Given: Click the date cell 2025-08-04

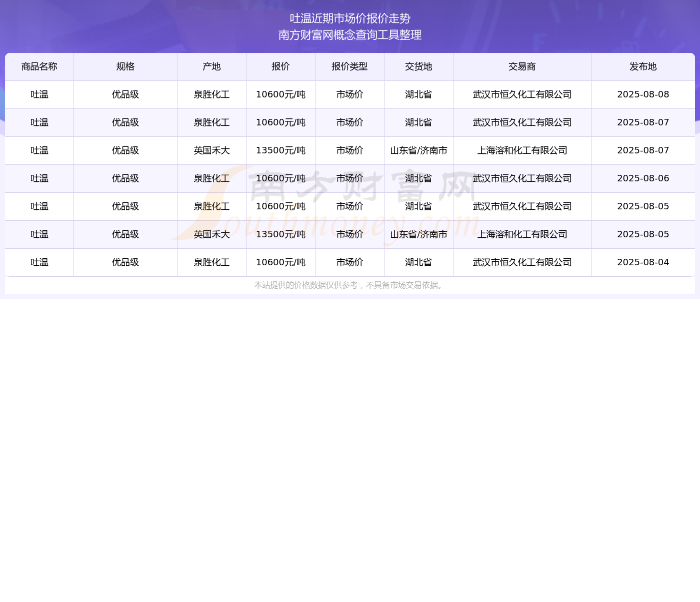Looking at the screenshot, I should pos(643,262).
